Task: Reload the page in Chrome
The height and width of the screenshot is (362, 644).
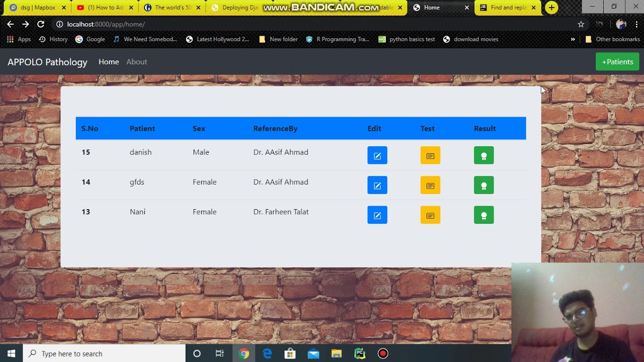Action: pyautogui.click(x=41, y=24)
